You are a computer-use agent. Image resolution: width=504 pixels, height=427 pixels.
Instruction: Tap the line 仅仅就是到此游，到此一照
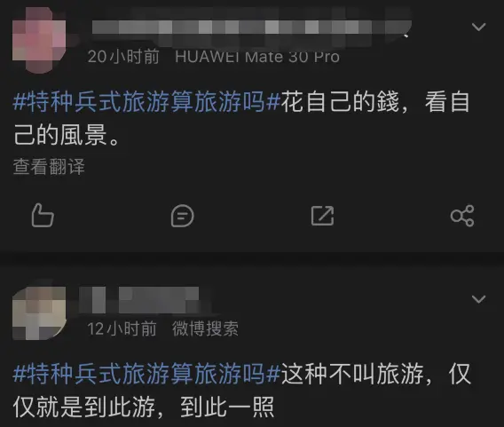tap(144, 407)
